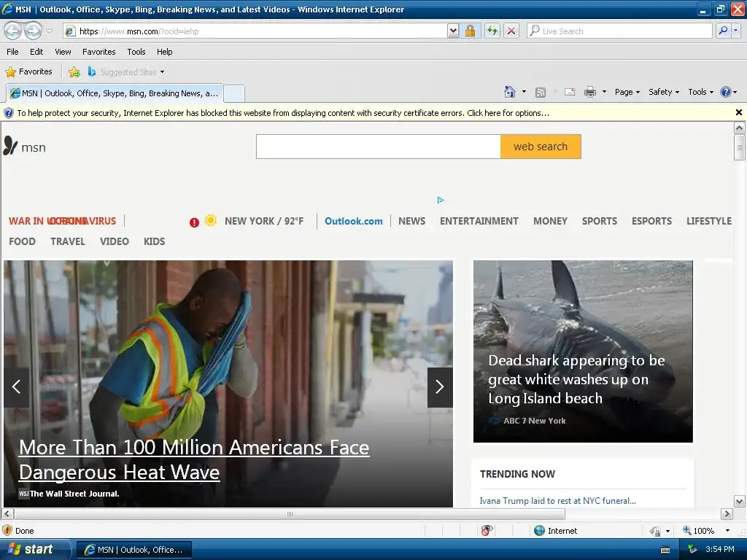Click the browser Back arrow button
This screenshot has height=560, width=747.
13,31
